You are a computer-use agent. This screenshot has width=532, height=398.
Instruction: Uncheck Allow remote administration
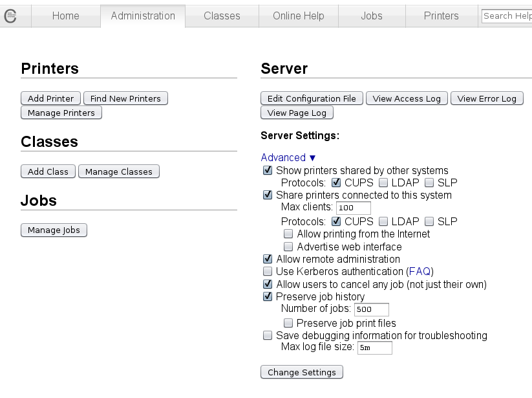[268, 259]
